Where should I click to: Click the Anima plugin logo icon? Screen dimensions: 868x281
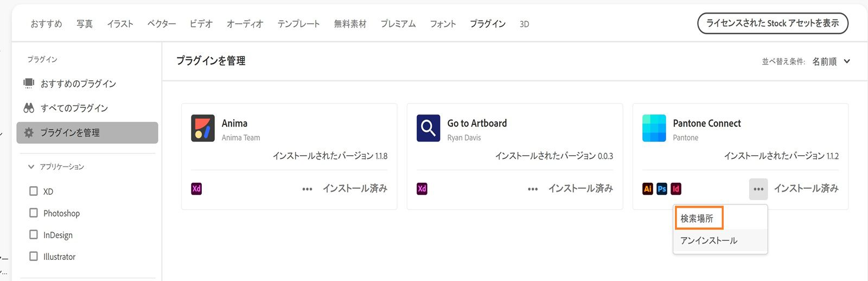point(203,128)
